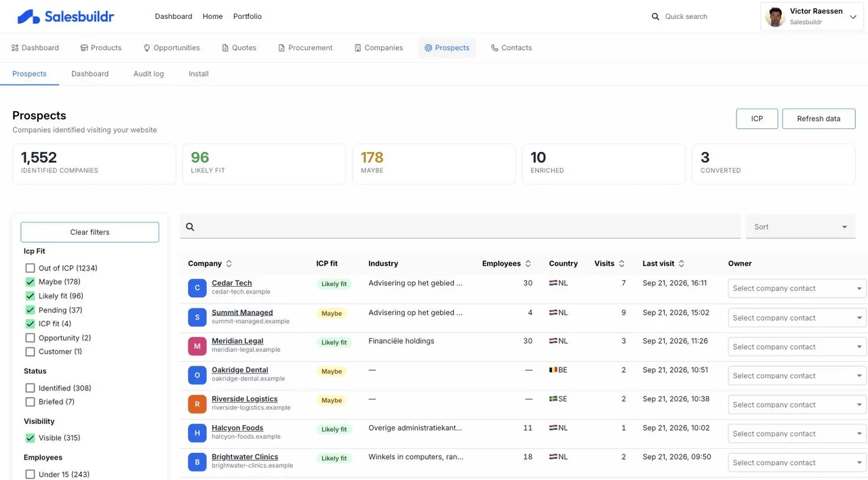Open the Brightwater Clinics company link
The height and width of the screenshot is (480, 868).
tap(245, 457)
